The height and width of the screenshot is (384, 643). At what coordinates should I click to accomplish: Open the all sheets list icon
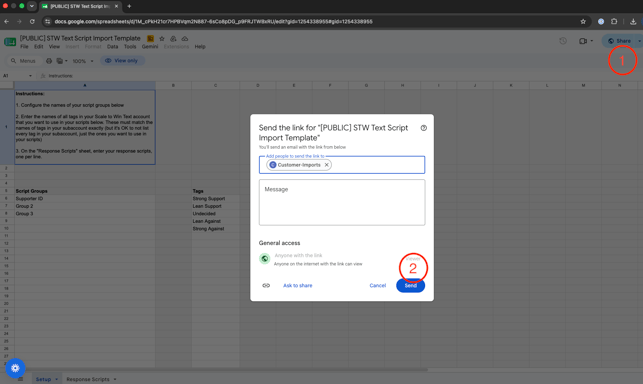pyautogui.click(x=21, y=379)
